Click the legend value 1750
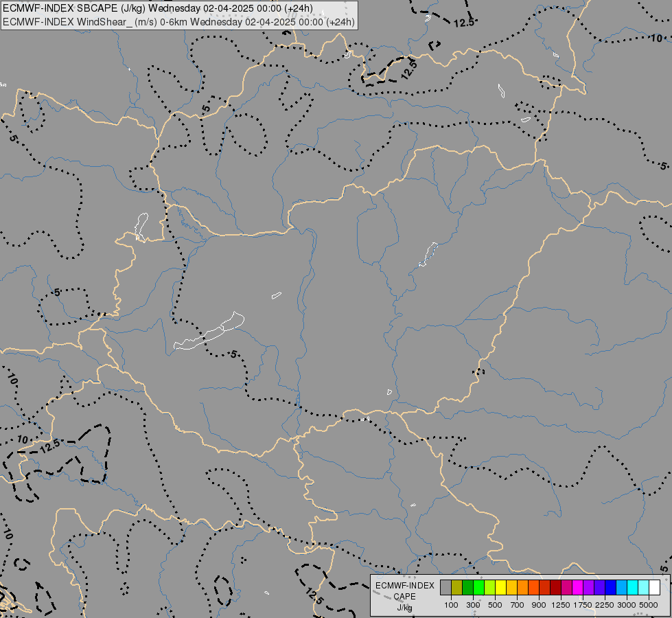 (583, 605)
